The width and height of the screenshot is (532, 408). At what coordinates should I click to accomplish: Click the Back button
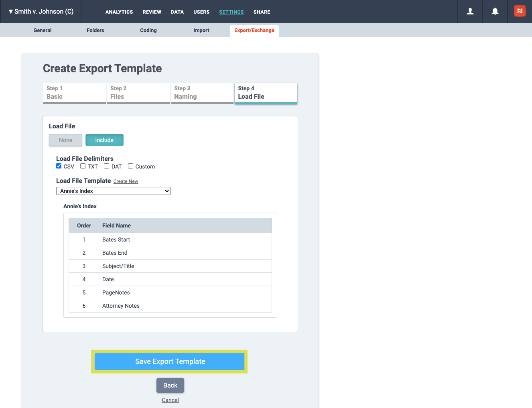point(170,385)
